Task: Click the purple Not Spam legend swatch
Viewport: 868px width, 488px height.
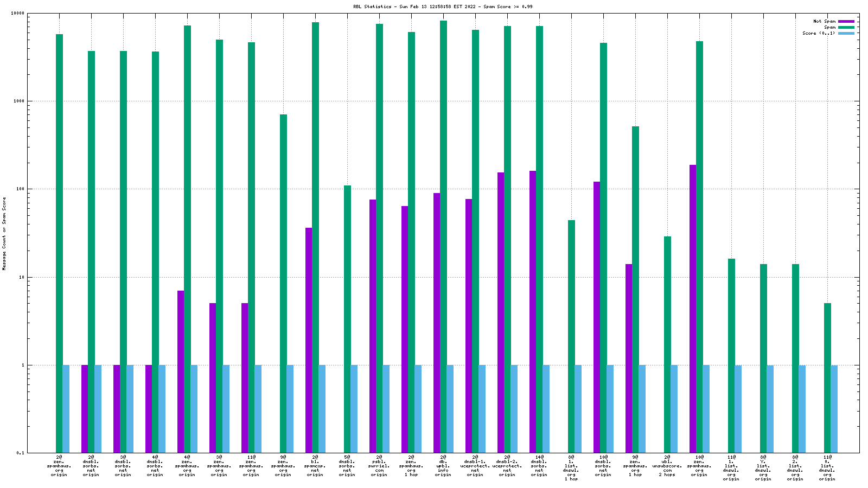Action: click(x=846, y=22)
